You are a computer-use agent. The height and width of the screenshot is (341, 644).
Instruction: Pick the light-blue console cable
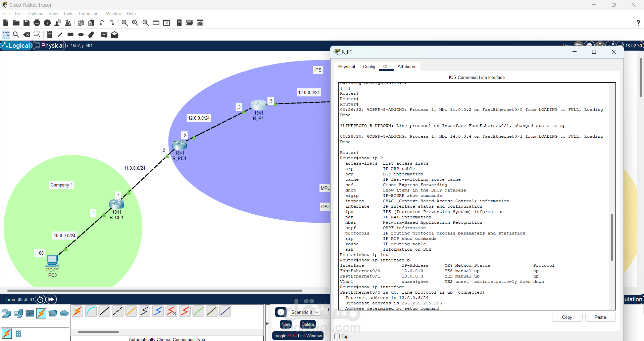tap(91, 311)
